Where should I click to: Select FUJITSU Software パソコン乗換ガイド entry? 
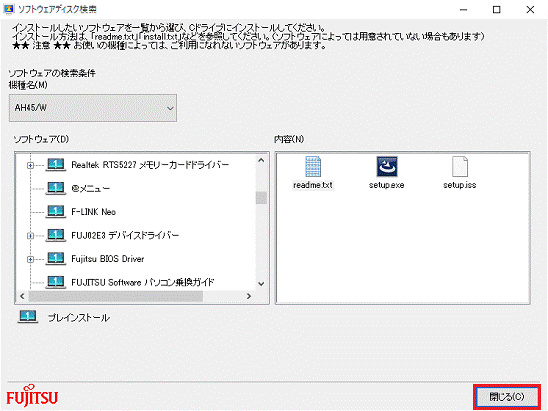point(143,282)
